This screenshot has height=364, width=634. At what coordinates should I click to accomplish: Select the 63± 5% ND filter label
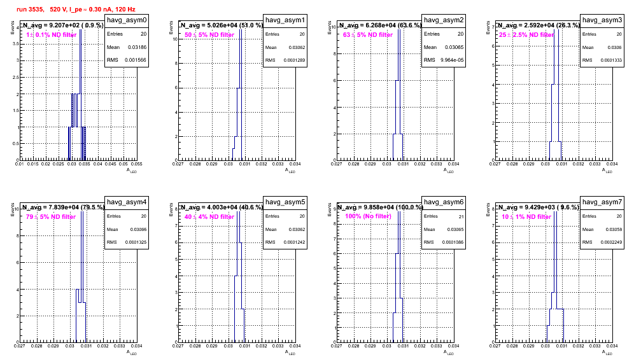368,35
